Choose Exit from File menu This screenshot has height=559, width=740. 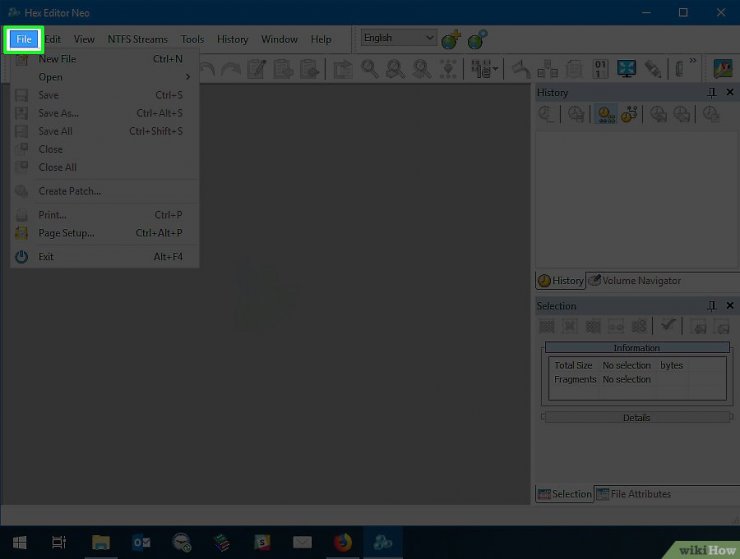click(x=104, y=257)
